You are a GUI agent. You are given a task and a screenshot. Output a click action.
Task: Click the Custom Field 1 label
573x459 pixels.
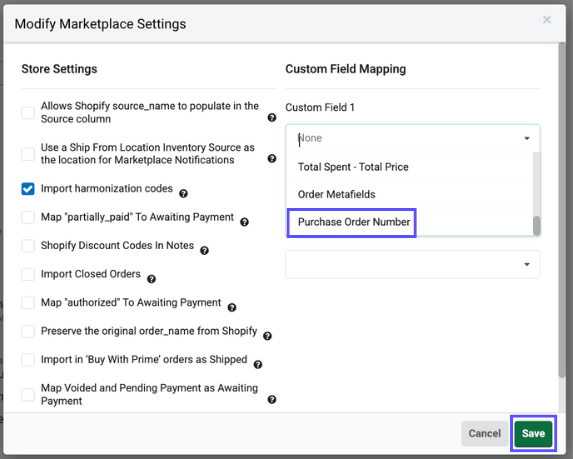(x=320, y=107)
